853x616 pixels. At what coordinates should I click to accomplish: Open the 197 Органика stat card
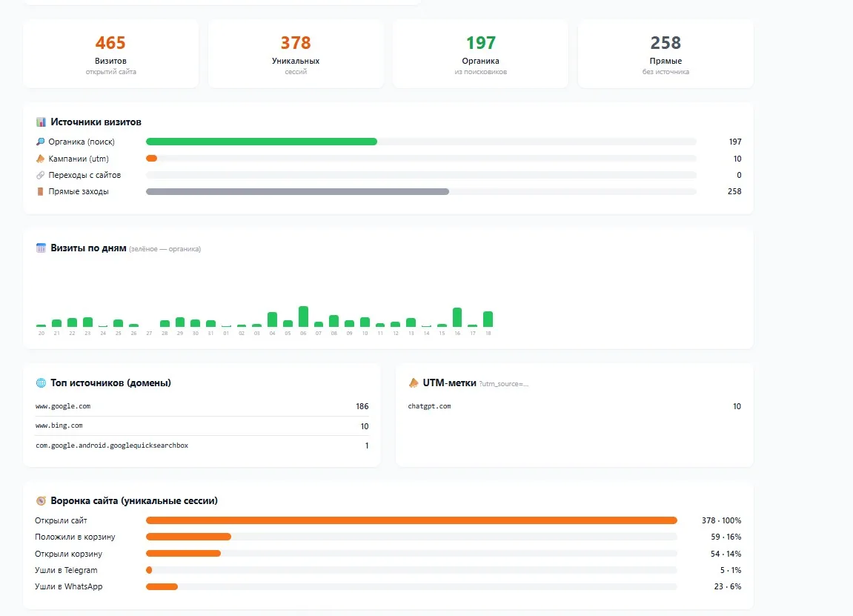(x=480, y=54)
